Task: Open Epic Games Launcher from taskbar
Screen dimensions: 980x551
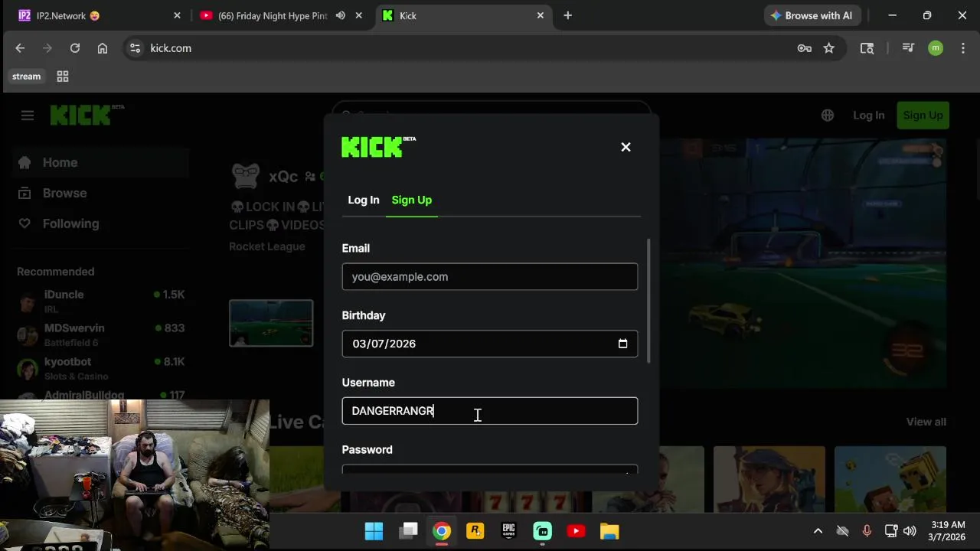Action: click(x=508, y=531)
